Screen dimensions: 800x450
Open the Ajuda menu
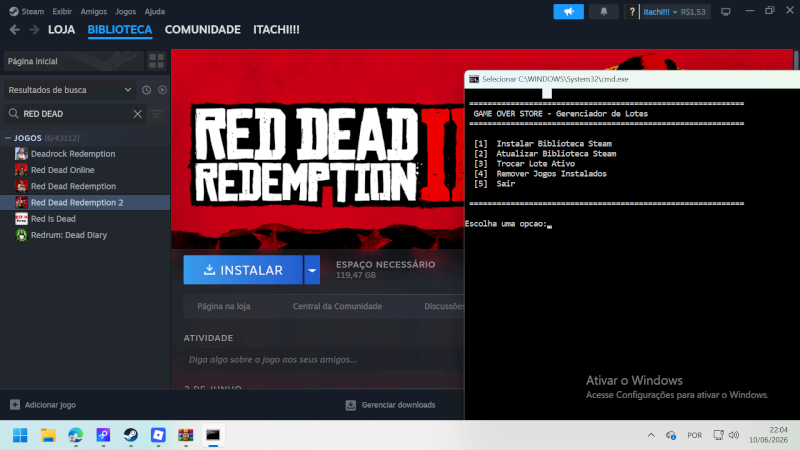[155, 11]
